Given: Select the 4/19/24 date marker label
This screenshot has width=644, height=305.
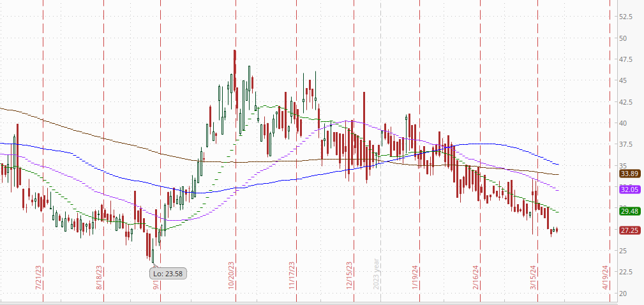Looking at the screenshot, I should point(606,278).
